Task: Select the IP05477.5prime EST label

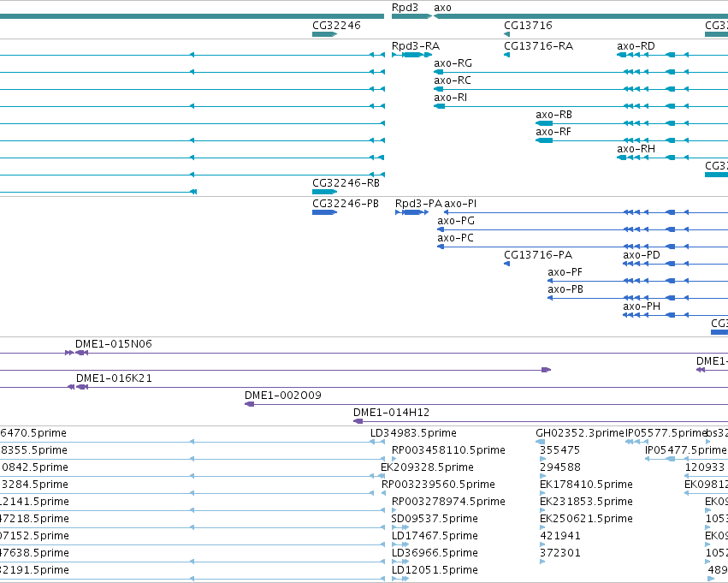Action: click(x=685, y=450)
